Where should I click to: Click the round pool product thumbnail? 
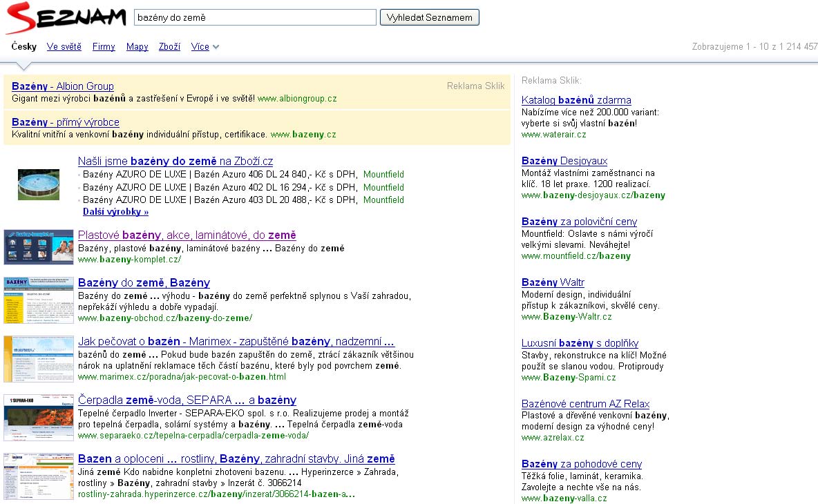(39, 184)
